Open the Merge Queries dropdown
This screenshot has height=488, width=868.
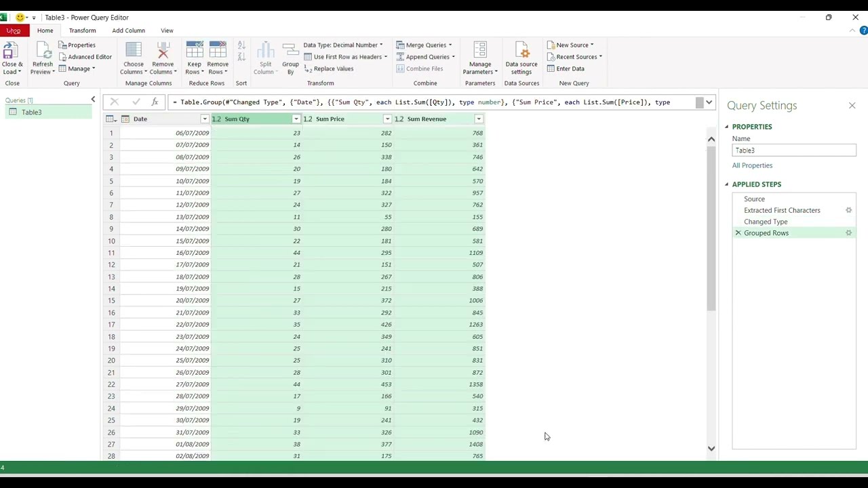click(424, 45)
